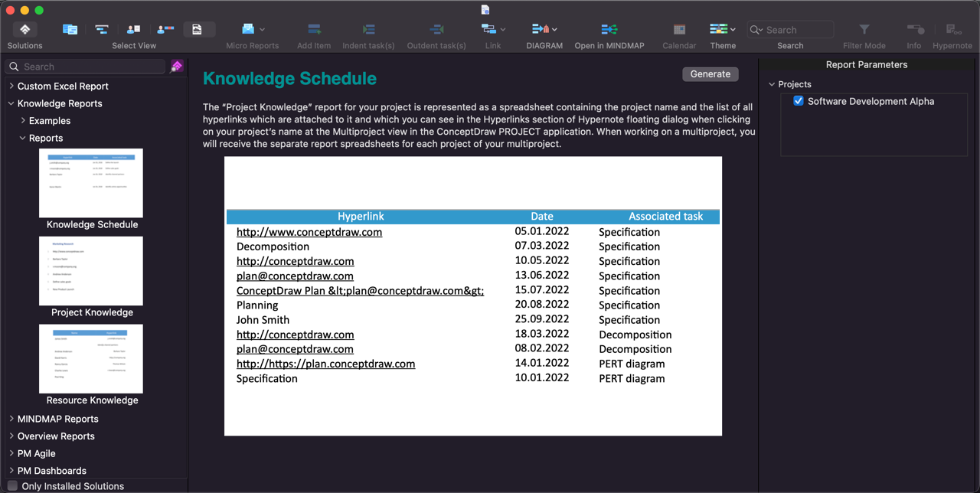Screen dimensions: 980x493
Task: Click the Examples label in tree
Action: click(x=50, y=120)
